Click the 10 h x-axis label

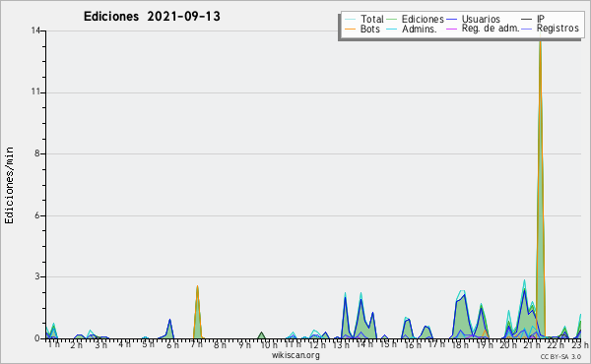(x=269, y=344)
